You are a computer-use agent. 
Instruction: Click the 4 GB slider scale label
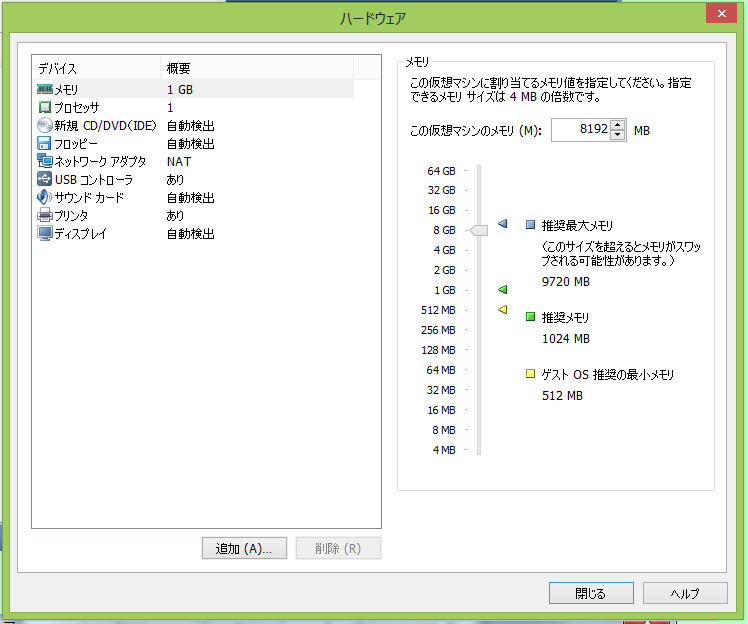point(444,250)
